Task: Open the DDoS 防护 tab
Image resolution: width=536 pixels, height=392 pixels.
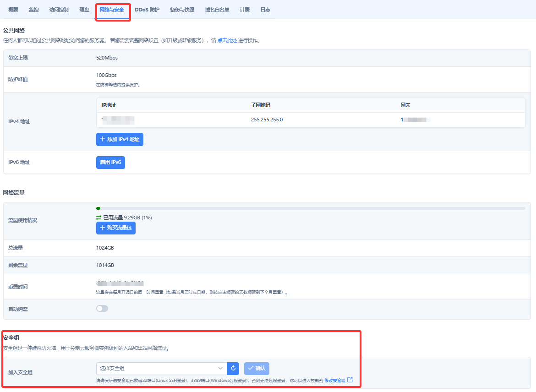Action: click(x=147, y=10)
